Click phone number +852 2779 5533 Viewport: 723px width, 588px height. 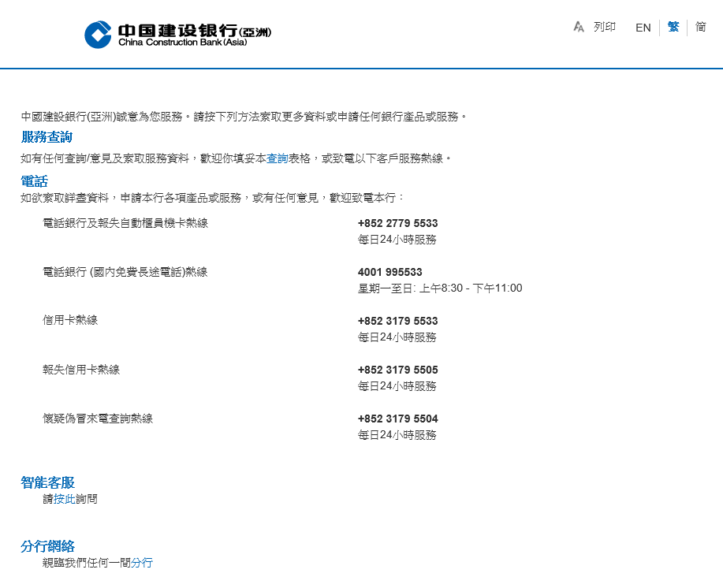pyautogui.click(x=397, y=224)
